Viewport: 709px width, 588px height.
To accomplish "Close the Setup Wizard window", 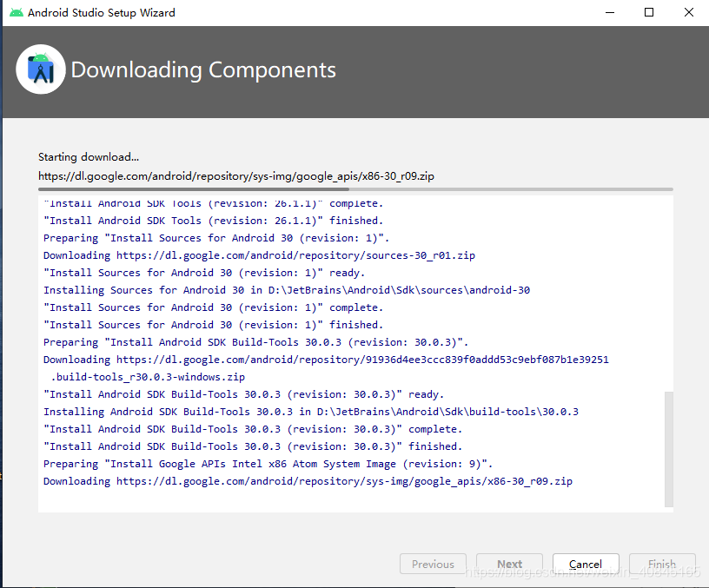I will (689, 13).
